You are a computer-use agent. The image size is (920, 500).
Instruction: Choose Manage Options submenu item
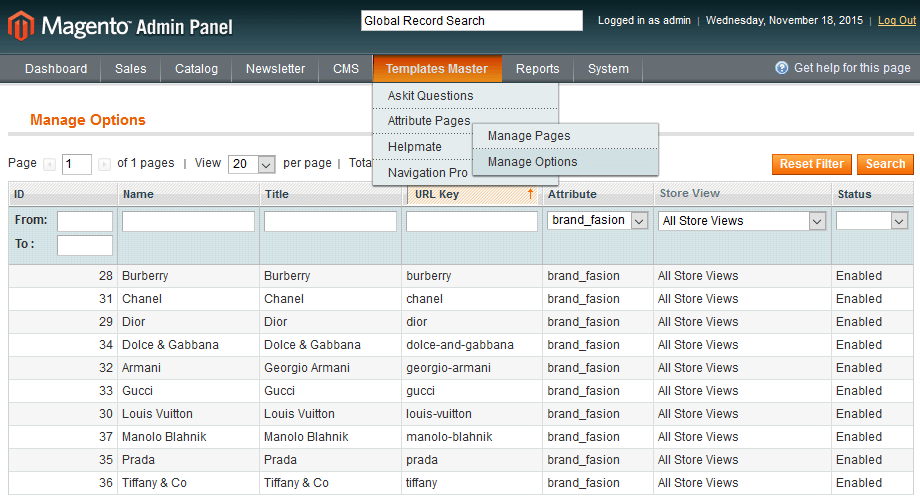pyautogui.click(x=565, y=162)
